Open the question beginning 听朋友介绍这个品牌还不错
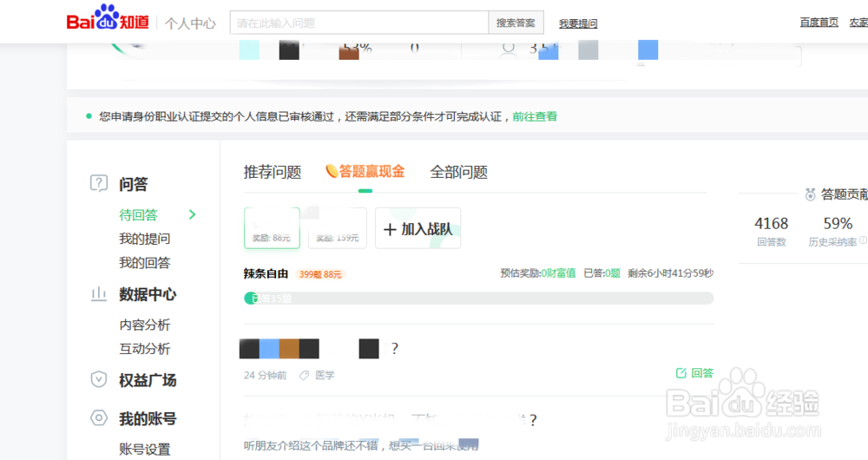The height and width of the screenshot is (460, 868). [361, 445]
